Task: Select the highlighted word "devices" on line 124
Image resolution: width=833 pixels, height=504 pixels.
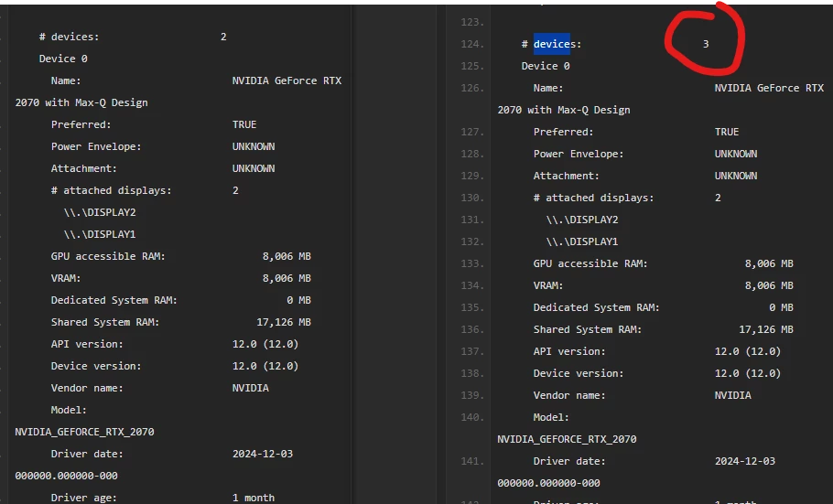Action: pos(551,44)
